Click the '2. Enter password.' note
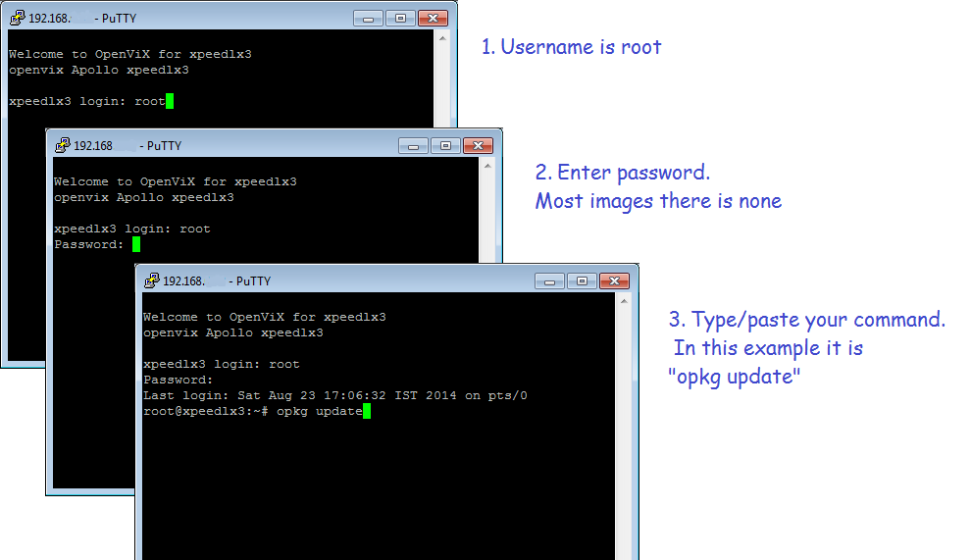The width and height of the screenshot is (971, 560). (623, 173)
